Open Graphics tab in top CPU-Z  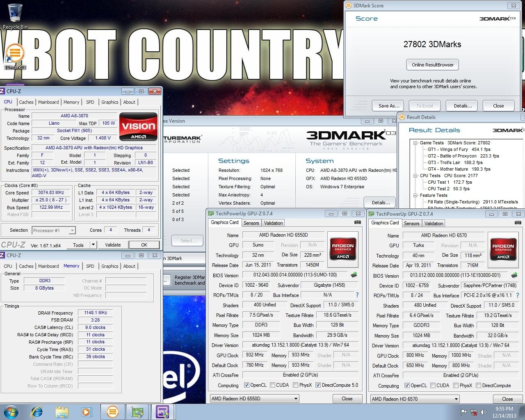click(x=110, y=102)
